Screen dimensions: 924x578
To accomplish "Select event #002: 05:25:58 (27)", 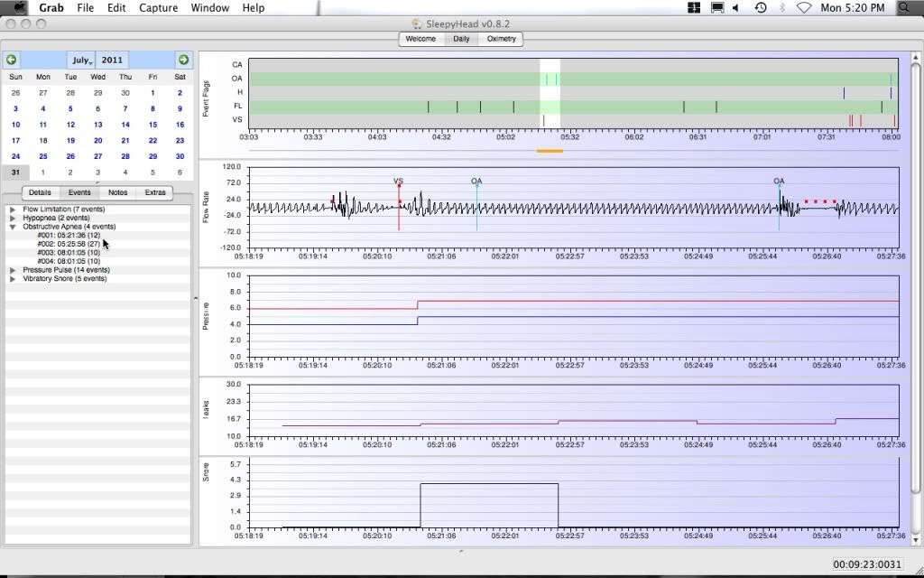I will [69, 244].
